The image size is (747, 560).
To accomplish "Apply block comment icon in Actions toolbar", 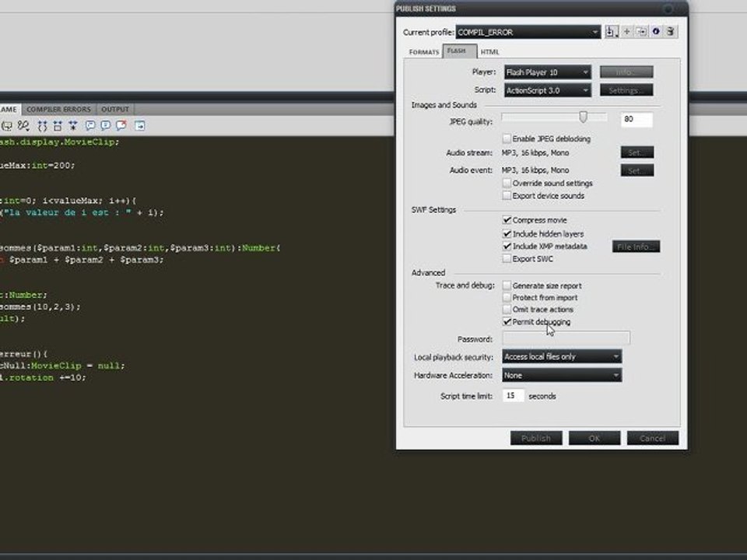I will click(90, 126).
